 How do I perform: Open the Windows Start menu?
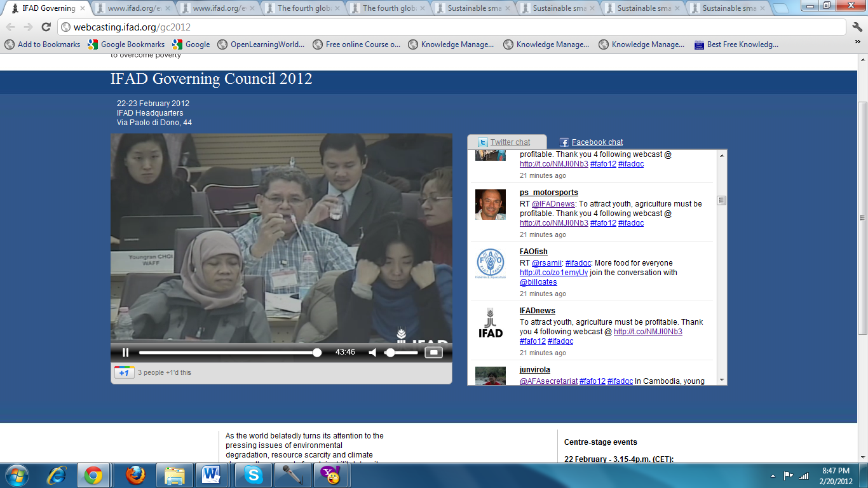pyautogui.click(x=17, y=475)
